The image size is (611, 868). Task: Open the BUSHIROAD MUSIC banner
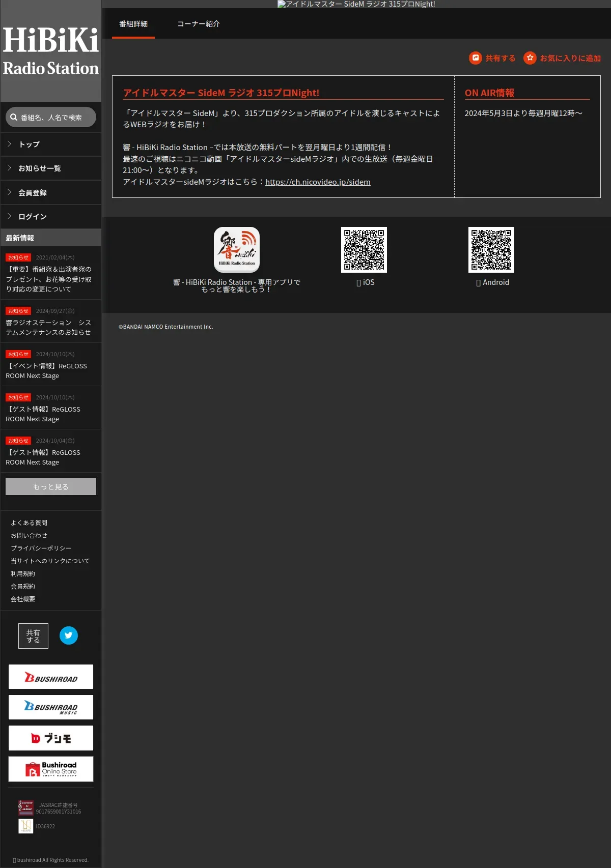(x=51, y=707)
